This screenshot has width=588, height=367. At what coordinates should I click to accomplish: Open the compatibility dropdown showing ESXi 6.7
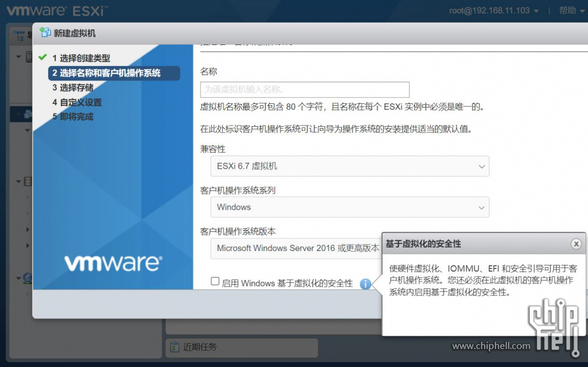350,166
